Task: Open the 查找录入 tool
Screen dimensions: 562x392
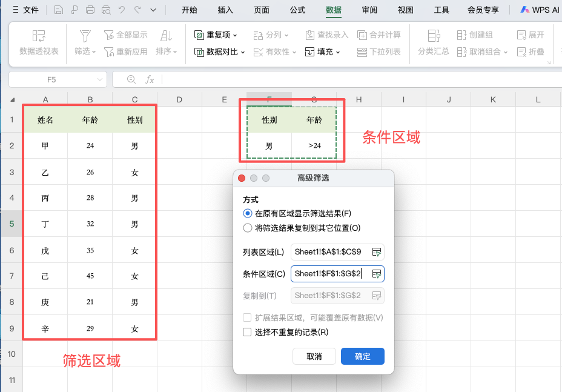Action: (x=328, y=35)
